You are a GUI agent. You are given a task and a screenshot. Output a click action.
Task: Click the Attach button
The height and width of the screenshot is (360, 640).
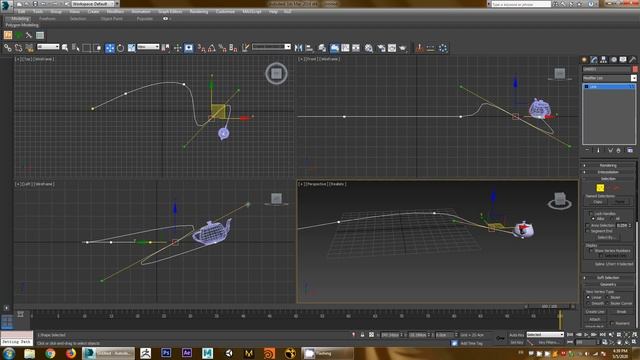[595, 319]
